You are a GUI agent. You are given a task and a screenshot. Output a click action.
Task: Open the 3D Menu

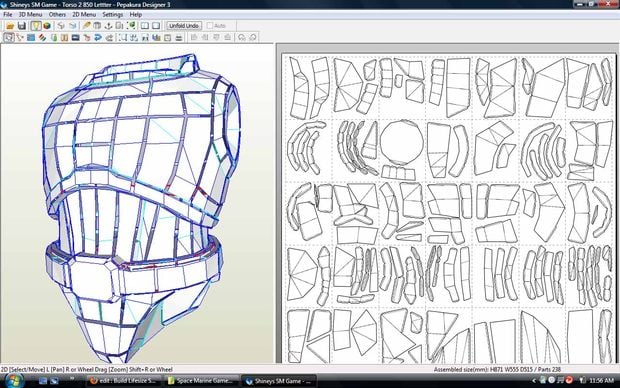coord(30,14)
